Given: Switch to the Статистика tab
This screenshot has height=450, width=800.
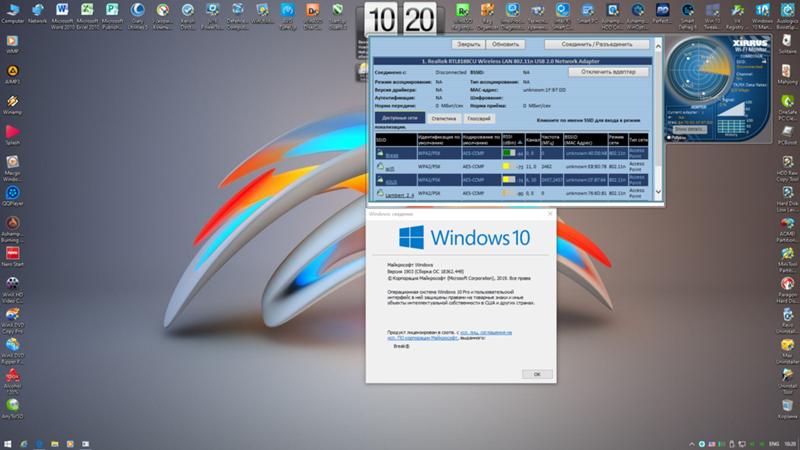Looking at the screenshot, I should point(443,118).
